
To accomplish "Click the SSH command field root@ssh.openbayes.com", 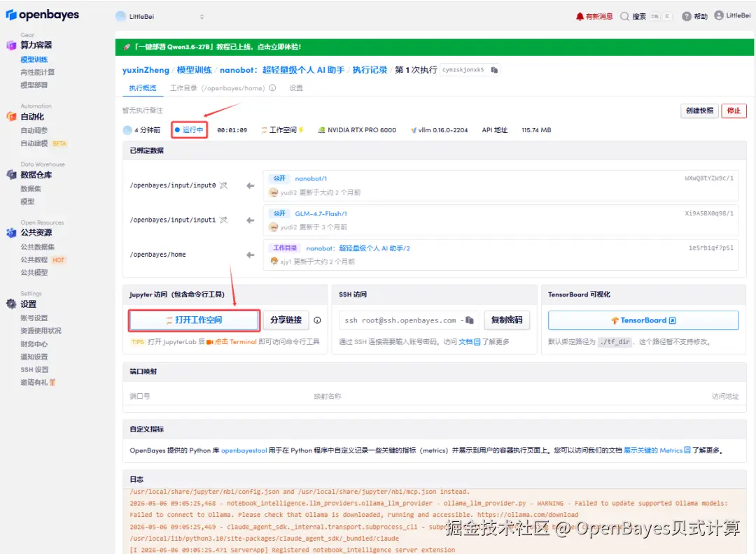I will click(x=409, y=320).
